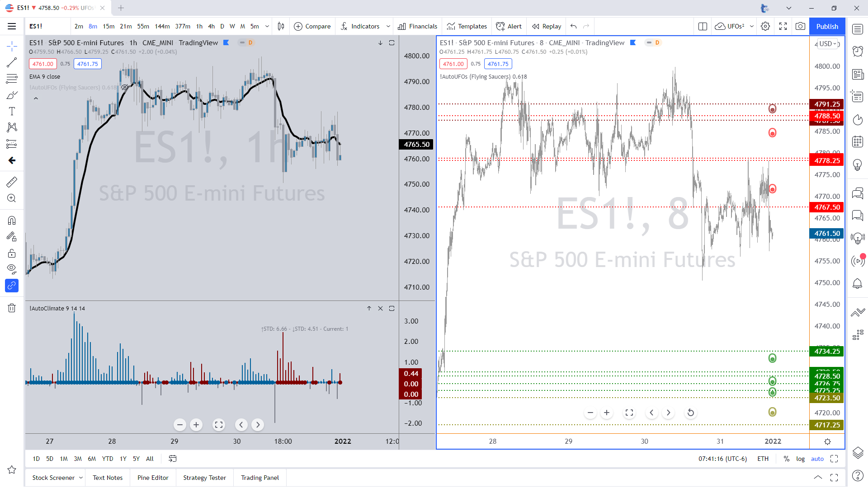Click the Publish button
868x488 pixels.
pyautogui.click(x=827, y=26)
